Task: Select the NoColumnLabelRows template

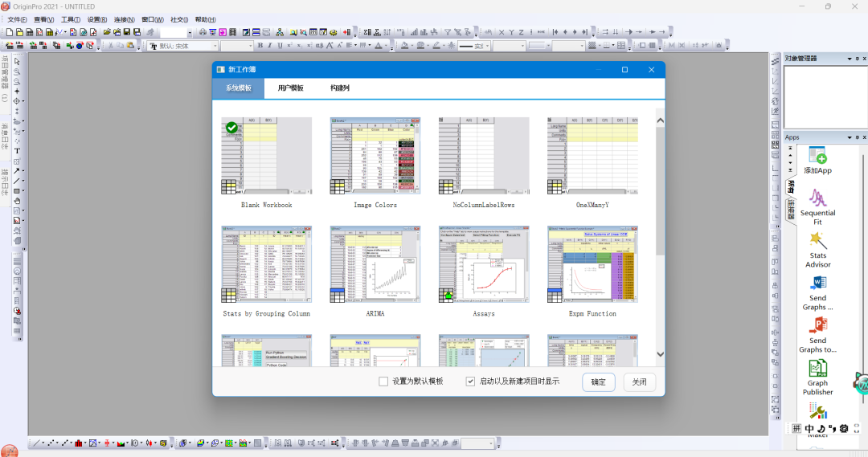Action: [484, 156]
